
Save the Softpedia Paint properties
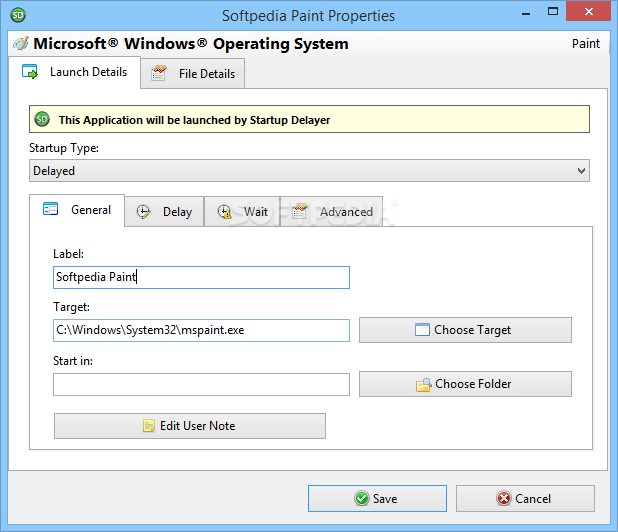click(377, 499)
